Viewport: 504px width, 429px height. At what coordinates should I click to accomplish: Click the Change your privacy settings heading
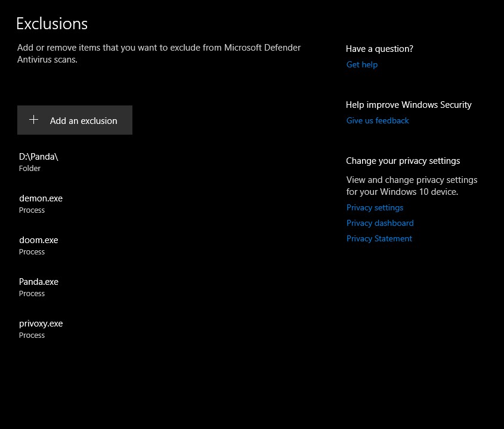point(403,160)
